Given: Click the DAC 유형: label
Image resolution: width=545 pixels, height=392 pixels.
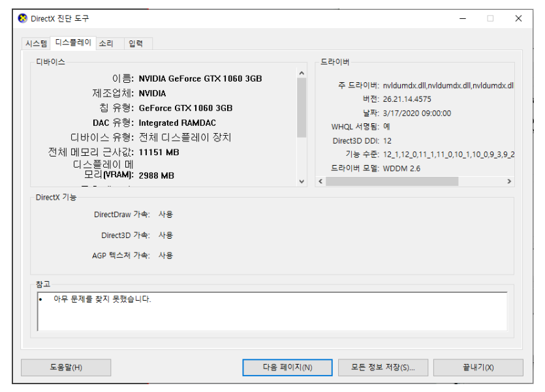Looking at the screenshot, I should (x=114, y=123).
